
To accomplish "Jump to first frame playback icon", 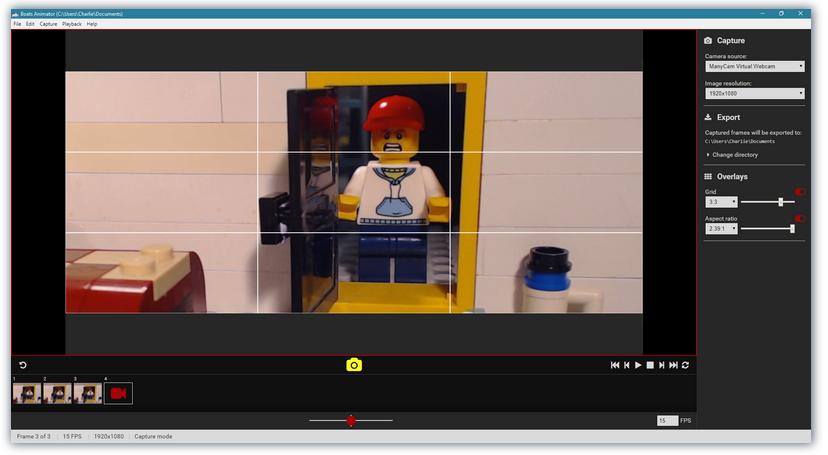I will [615, 365].
